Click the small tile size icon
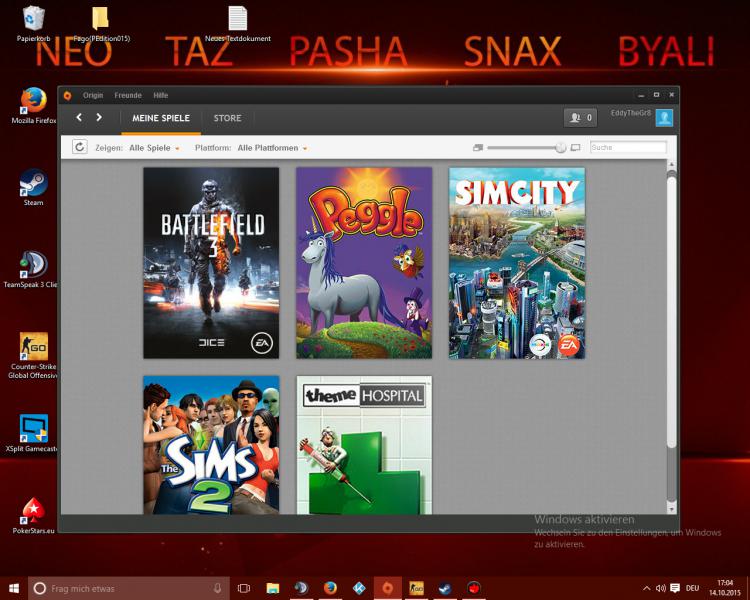Viewport: 750px width, 600px height. (478, 148)
